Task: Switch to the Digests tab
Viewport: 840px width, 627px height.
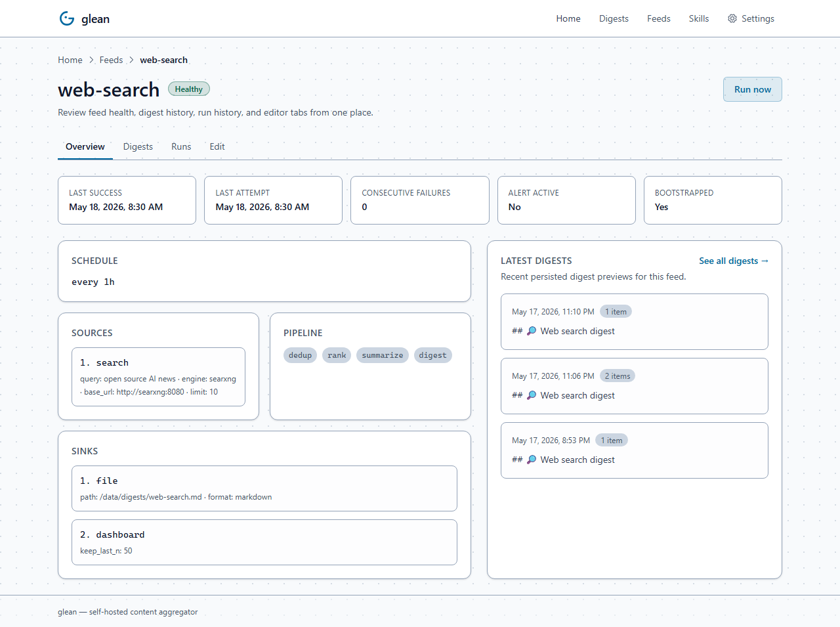Action: [x=138, y=146]
